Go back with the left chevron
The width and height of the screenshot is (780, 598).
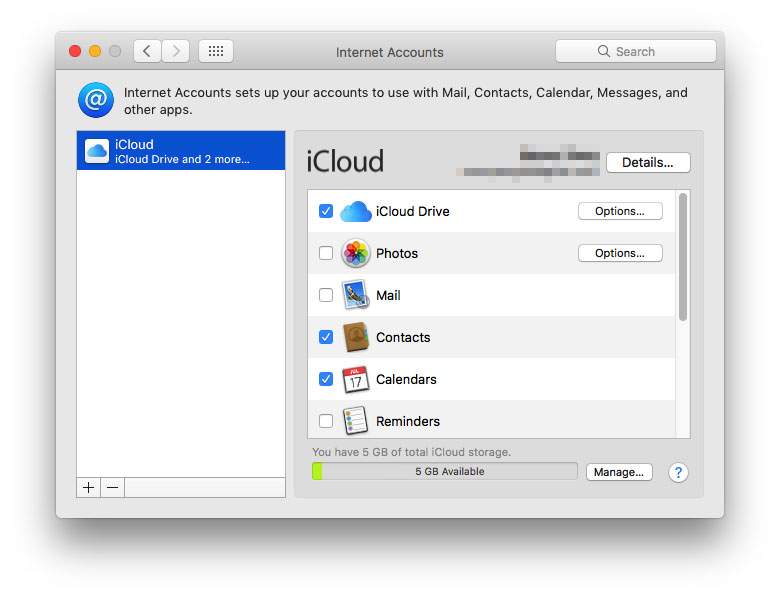pyautogui.click(x=147, y=51)
